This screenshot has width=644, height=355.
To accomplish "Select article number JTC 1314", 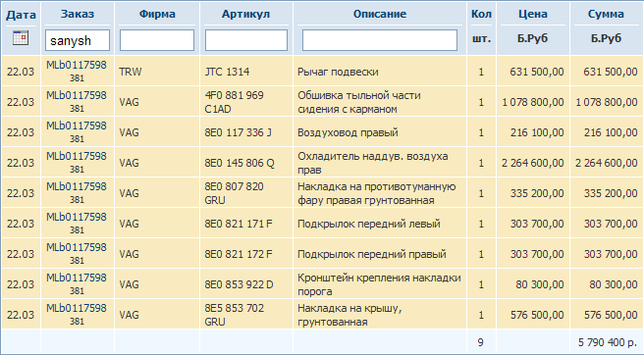I will point(227,72).
